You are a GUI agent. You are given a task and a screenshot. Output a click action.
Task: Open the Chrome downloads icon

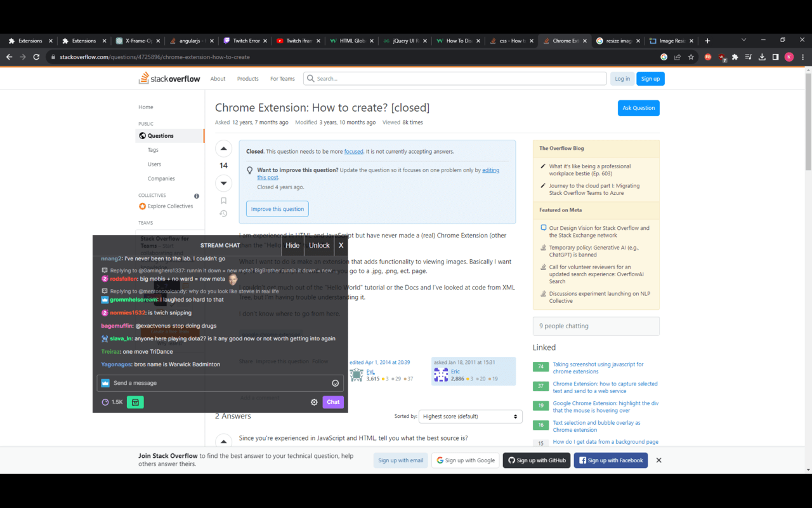[762, 57]
